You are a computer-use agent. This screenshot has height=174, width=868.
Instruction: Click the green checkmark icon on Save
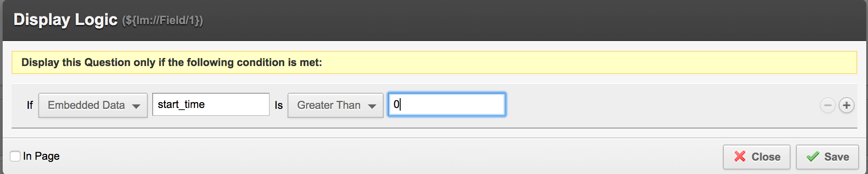pyautogui.click(x=813, y=157)
